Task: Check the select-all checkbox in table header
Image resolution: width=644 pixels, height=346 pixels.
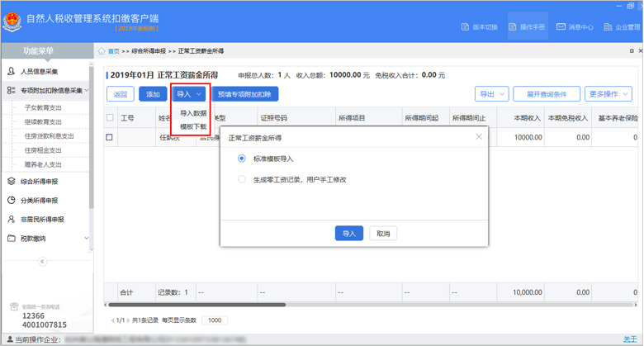Action: (x=110, y=118)
